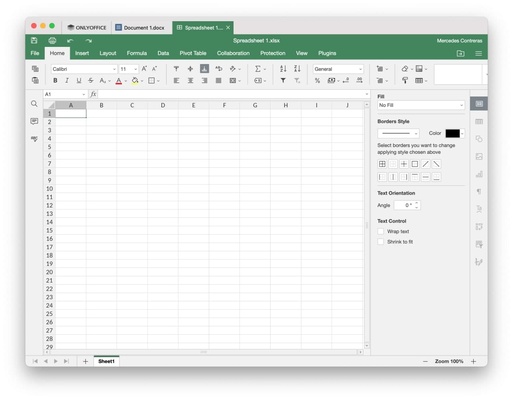Image resolution: width=513 pixels, height=400 pixels.
Task: Open merge and center options
Action: (235, 81)
